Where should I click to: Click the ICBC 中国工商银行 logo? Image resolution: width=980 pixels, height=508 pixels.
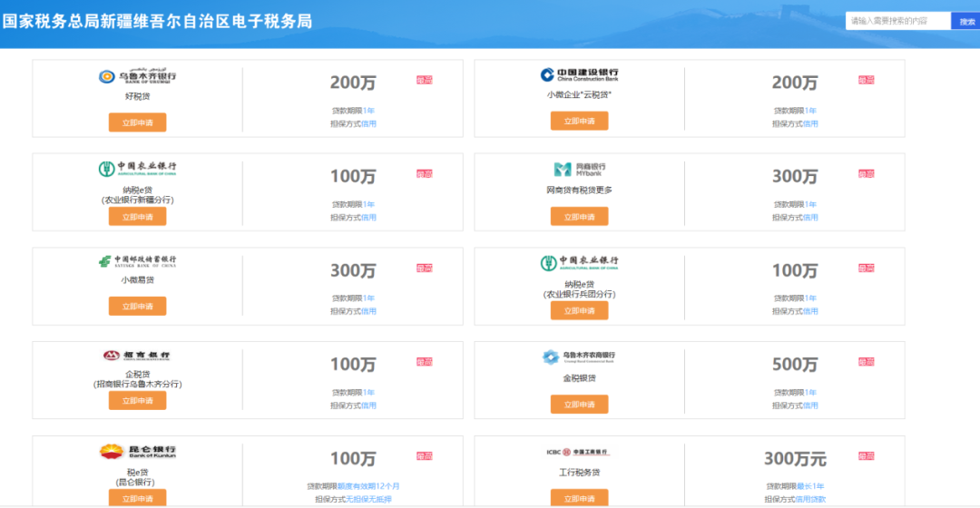(x=578, y=452)
